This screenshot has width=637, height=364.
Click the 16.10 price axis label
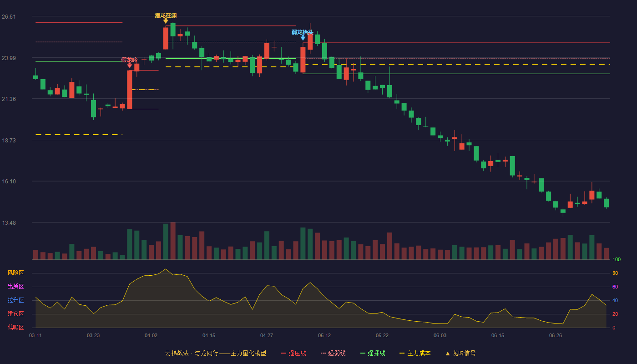[9, 182]
